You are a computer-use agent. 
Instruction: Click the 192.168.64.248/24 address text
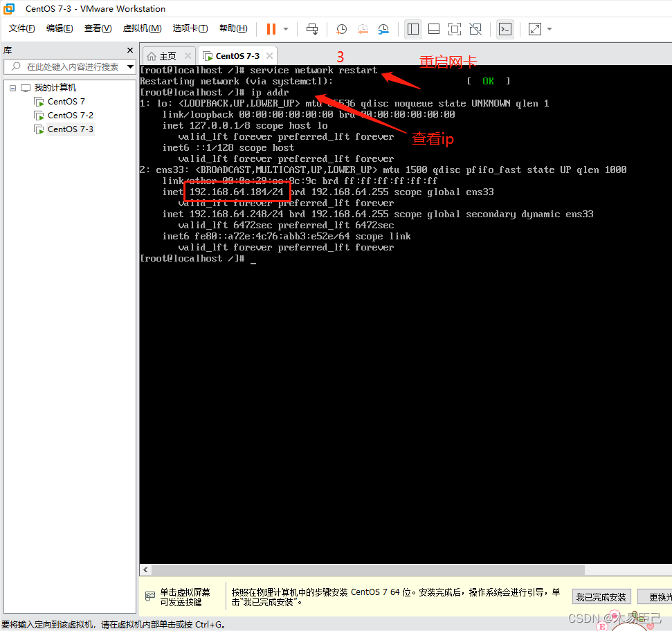click(x=236, y=214)
